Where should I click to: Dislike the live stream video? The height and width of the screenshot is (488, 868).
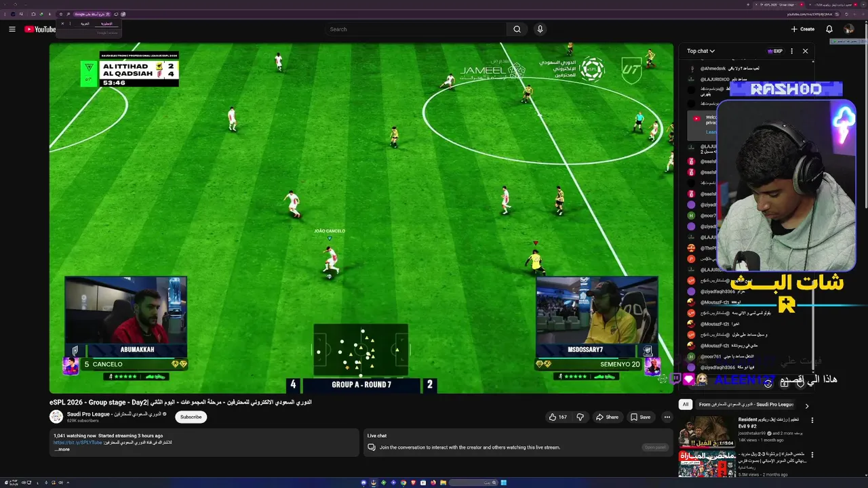pyautogui.click(x=580, y=417)
